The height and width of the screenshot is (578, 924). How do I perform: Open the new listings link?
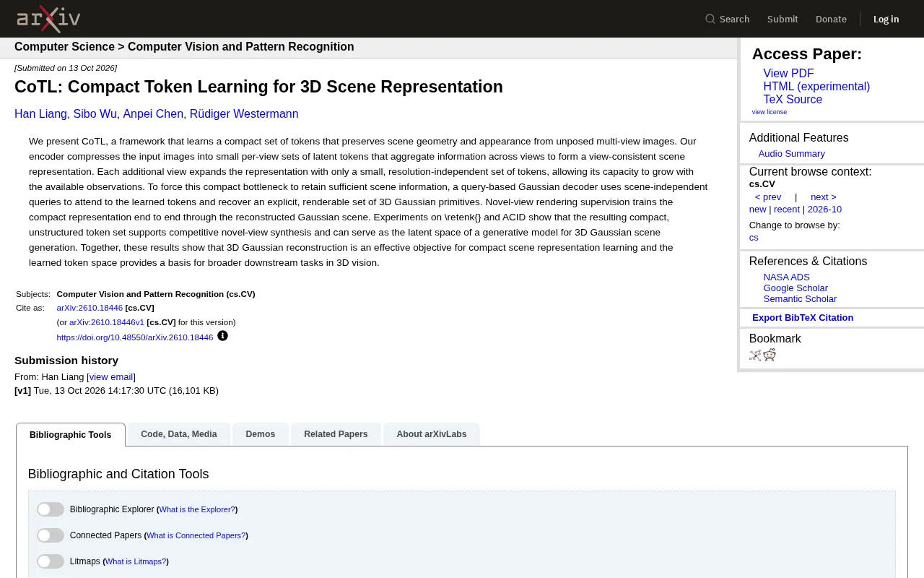click(757, 210)
